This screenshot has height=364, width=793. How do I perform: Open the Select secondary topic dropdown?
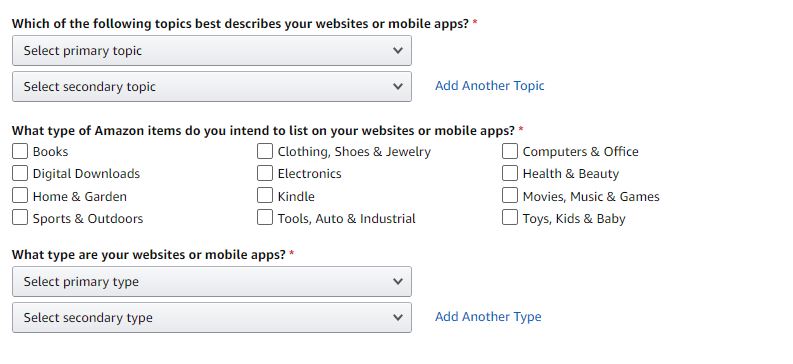(x=211, y=86)
